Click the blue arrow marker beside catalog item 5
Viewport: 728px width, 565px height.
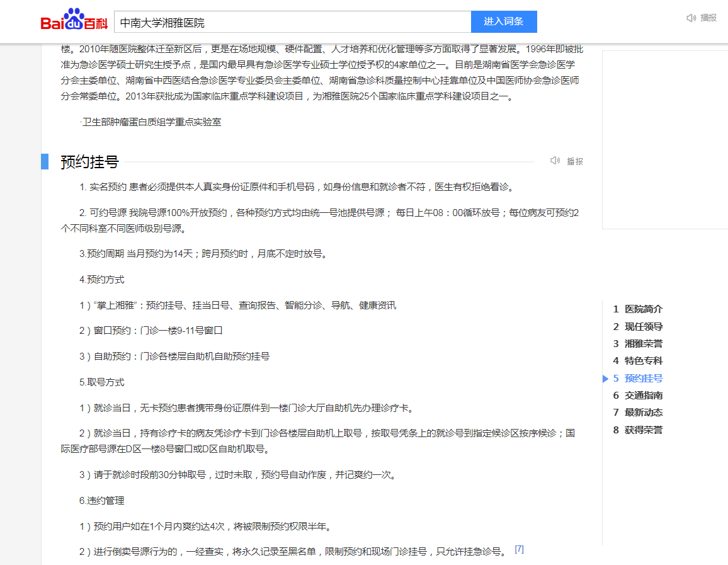[605, 379]
